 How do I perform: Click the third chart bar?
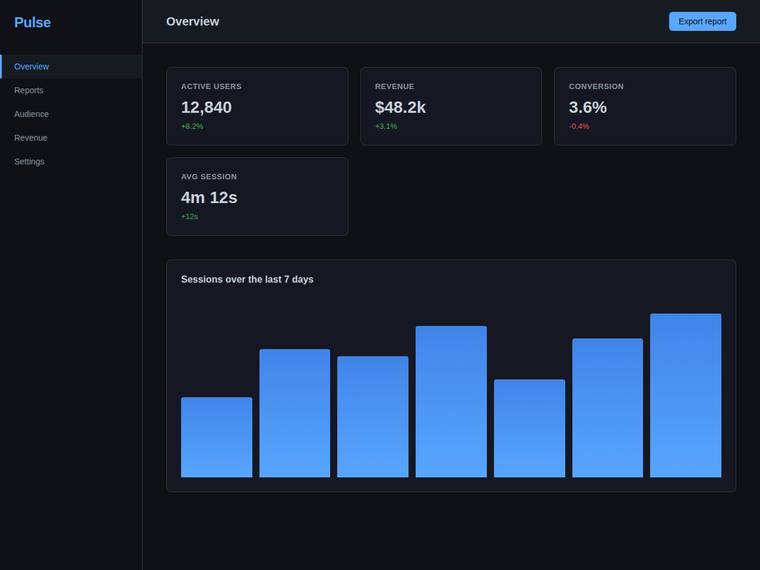pyautogui.click(x=373, y=417)
